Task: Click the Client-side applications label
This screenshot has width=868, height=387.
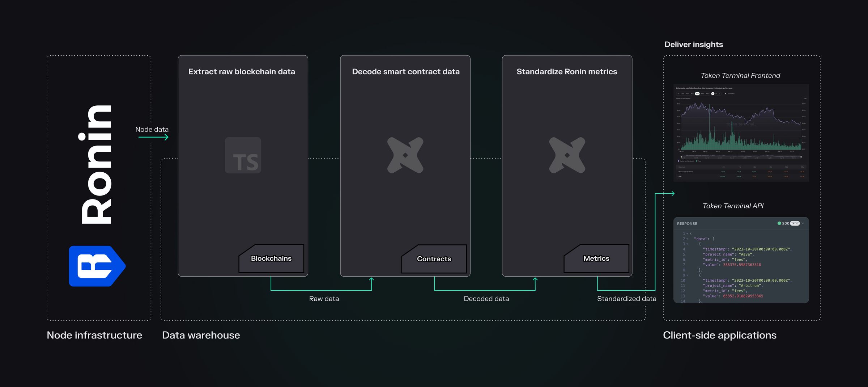Action: pos(720,335)
